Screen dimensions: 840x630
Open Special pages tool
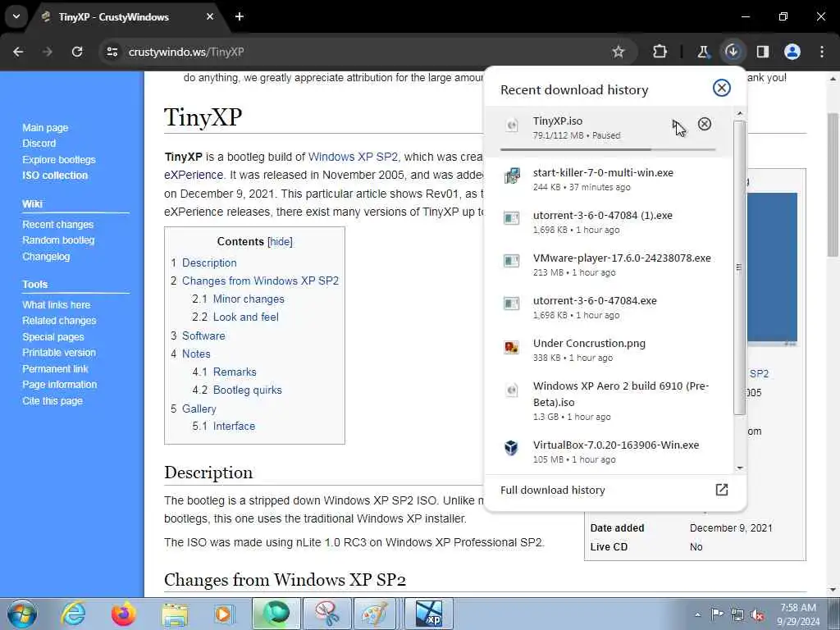point(53,337)
